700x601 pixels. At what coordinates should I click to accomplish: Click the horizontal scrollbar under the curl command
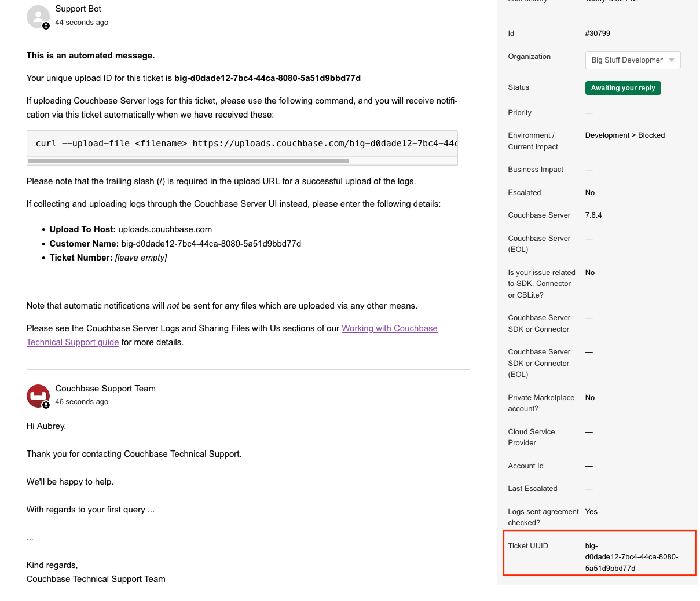188,161
